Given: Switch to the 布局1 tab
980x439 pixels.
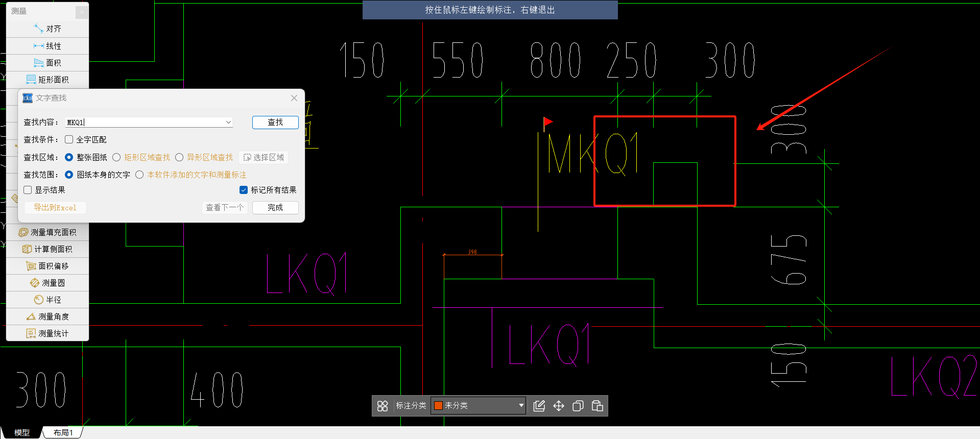Looking at the screenshot, I should click(63, 432).
